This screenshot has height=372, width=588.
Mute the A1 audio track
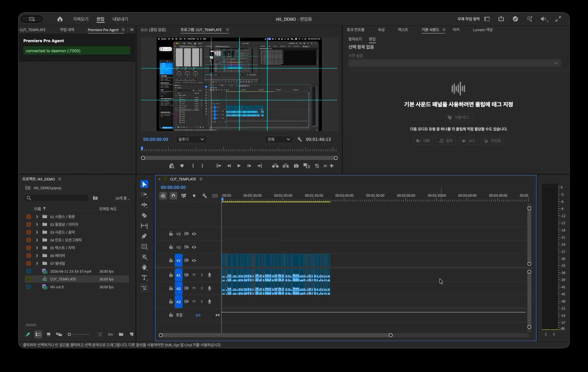194,275
